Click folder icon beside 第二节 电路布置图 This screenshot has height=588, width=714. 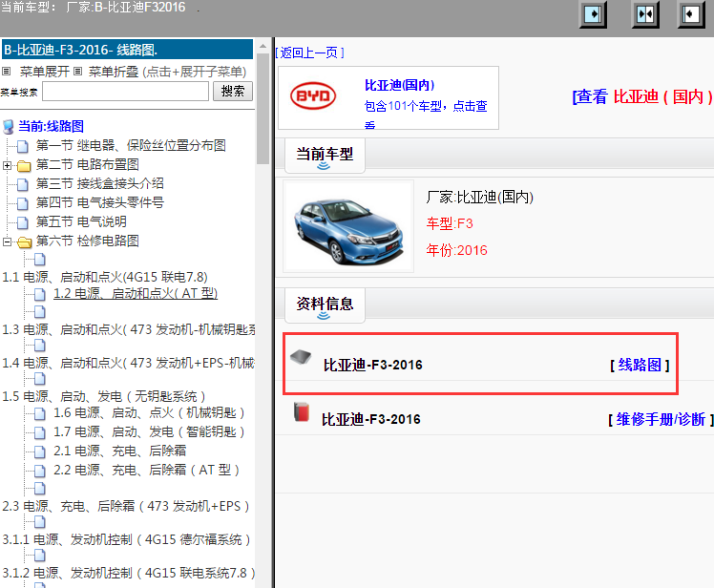(x=24, y=165)
